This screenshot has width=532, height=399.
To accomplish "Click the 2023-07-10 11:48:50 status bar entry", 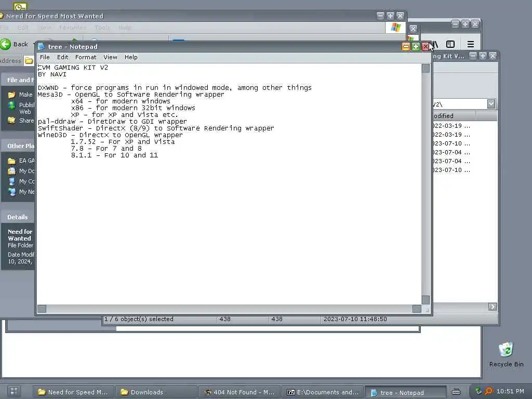I will tap(355, 319).
